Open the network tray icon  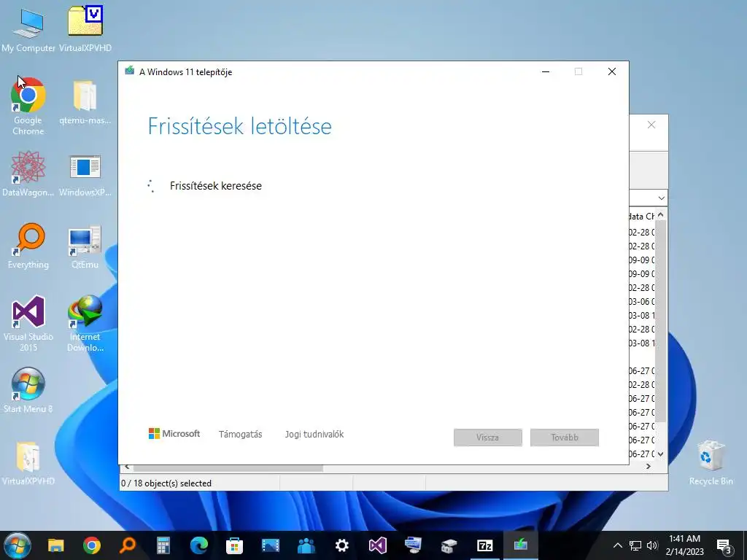point(635,545)
